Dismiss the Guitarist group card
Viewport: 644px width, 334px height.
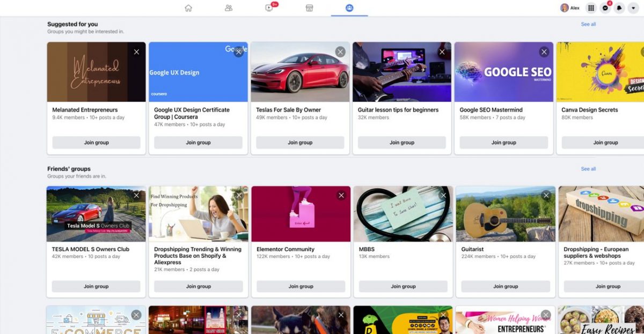[546, 196]
